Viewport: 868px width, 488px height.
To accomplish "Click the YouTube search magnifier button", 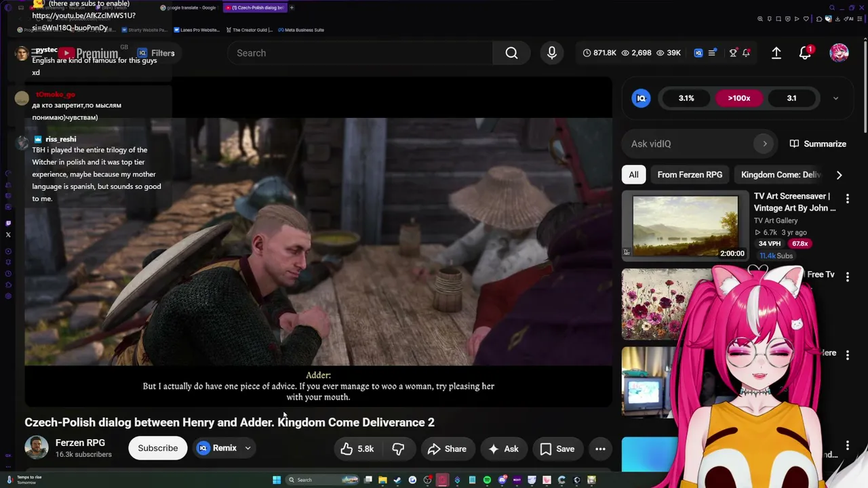I will coord(511,53).
